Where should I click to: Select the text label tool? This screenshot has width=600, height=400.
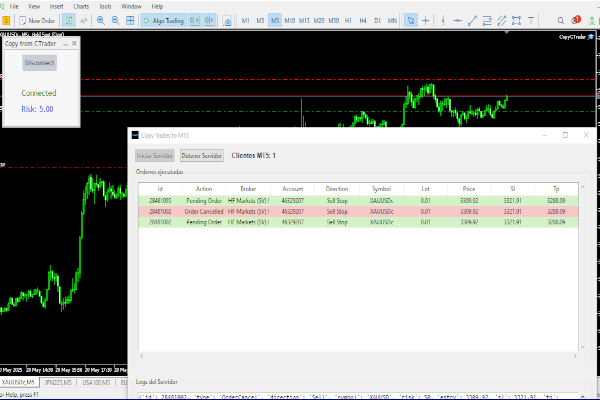click(531, 21)
